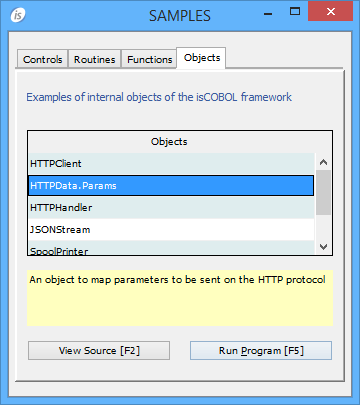
Task: Choose HTTPHandler from the list
Action: coord(171,208)
